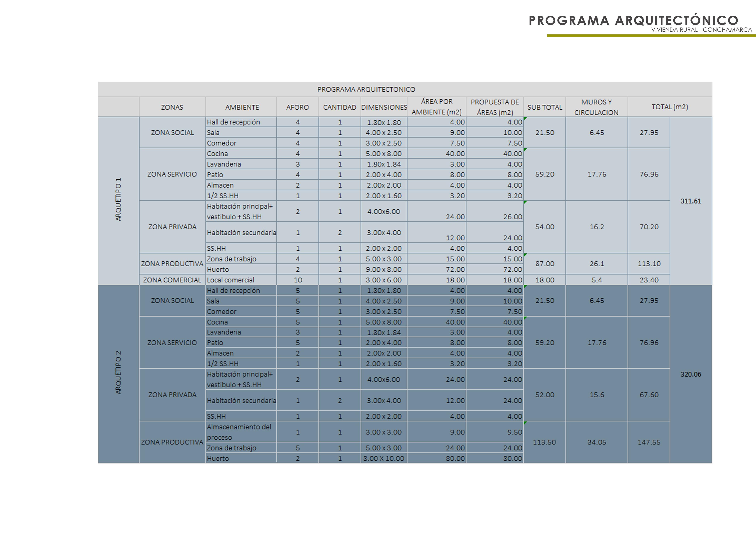Click the ARQUETIPO 1 vertical label

click(x=118, y=199)
